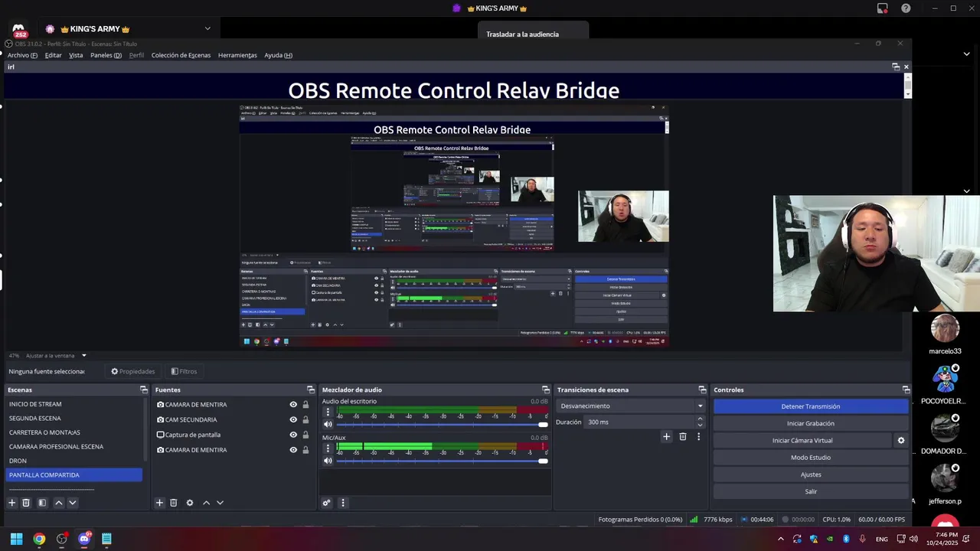The image size is (980, 551).
Task: Undock the Controles panel
Action: tap(906, 390)
